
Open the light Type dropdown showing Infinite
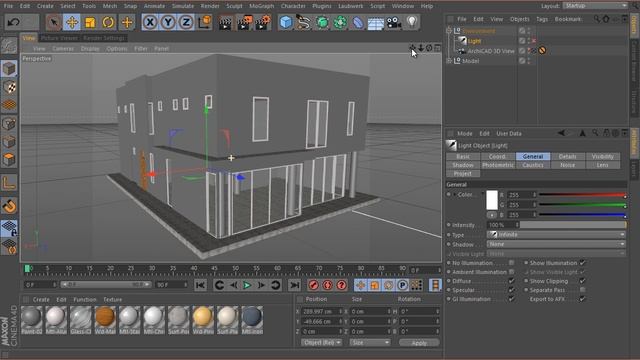pyautogui.click(x=556, y=235)
